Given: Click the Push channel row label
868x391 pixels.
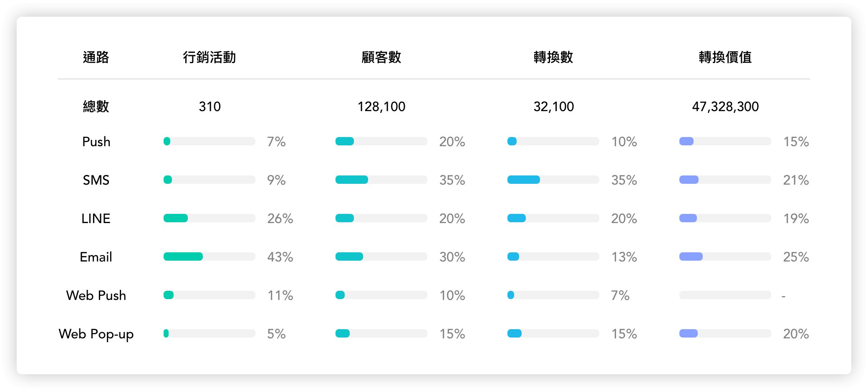Looking at the screenshot, I should click(96, 142).
